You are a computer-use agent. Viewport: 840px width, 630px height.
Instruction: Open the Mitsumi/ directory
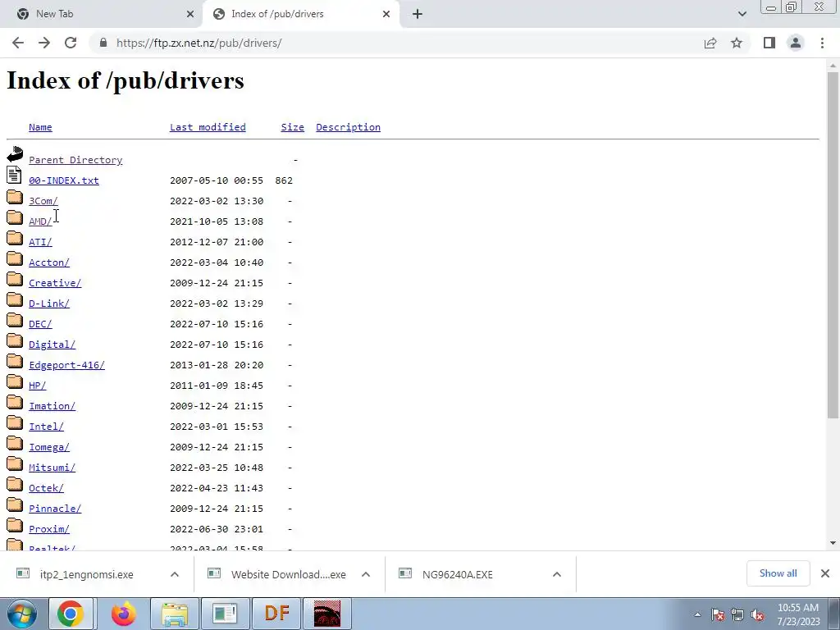[x=52, y=468]
